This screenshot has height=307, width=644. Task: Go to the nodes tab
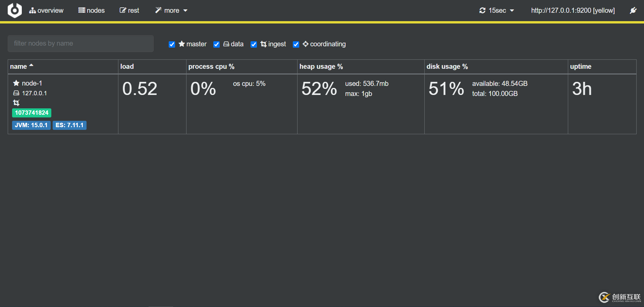[92, 10]
